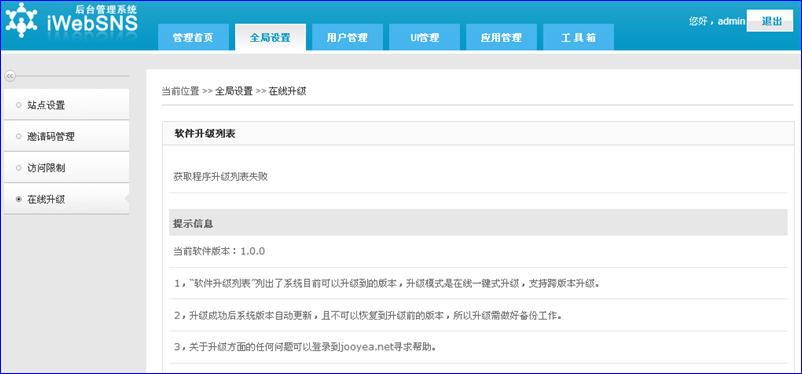
Task: Click the 提示信息 section header
Action: point(478,223)
